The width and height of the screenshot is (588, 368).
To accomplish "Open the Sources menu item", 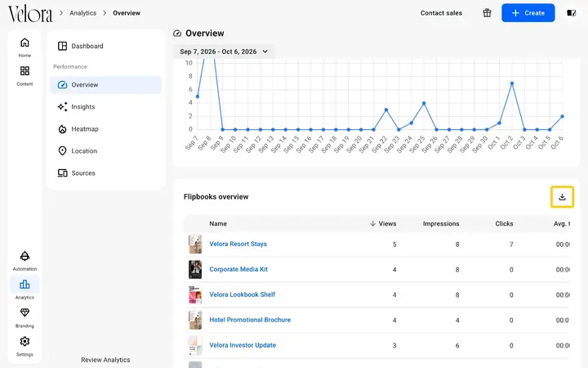I will tap(105, 173).
